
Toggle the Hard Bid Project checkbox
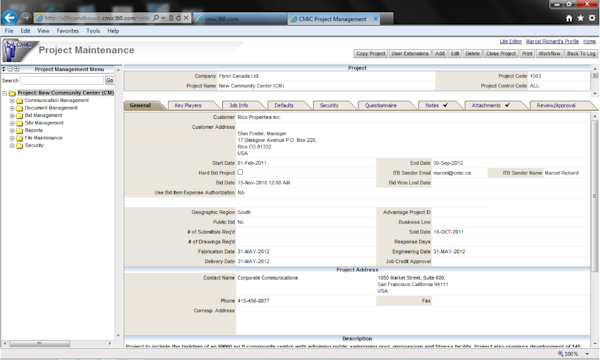240,173
